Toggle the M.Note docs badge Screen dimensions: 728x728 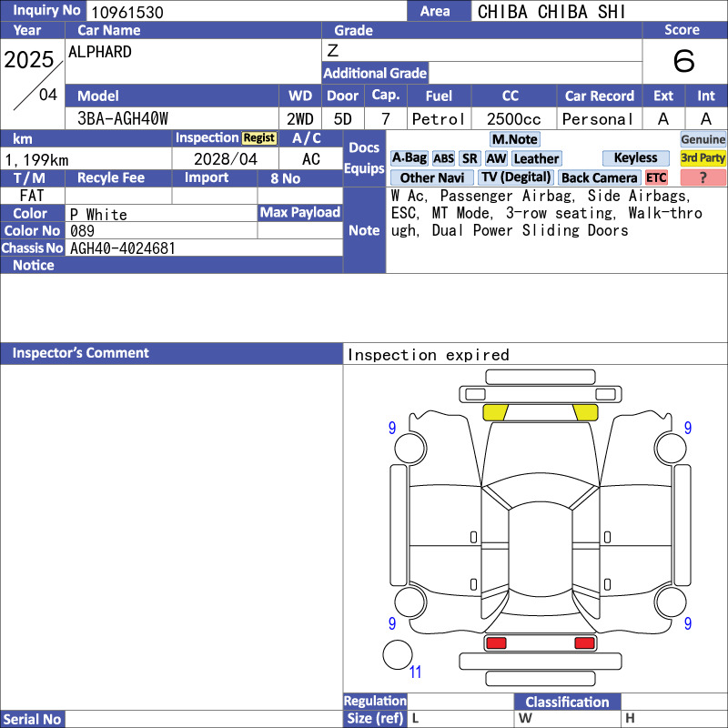tap(514, 139)
